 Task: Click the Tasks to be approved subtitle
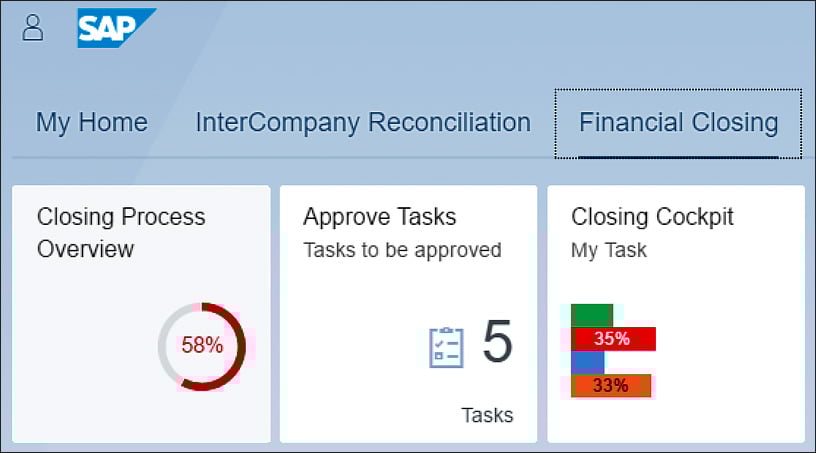tap(402, 250)
